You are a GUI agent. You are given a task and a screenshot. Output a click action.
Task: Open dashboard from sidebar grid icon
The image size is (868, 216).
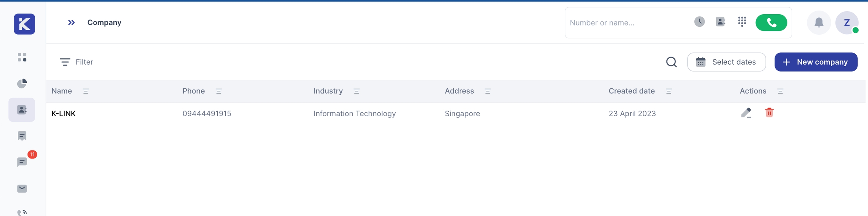(x=22, y=57)
